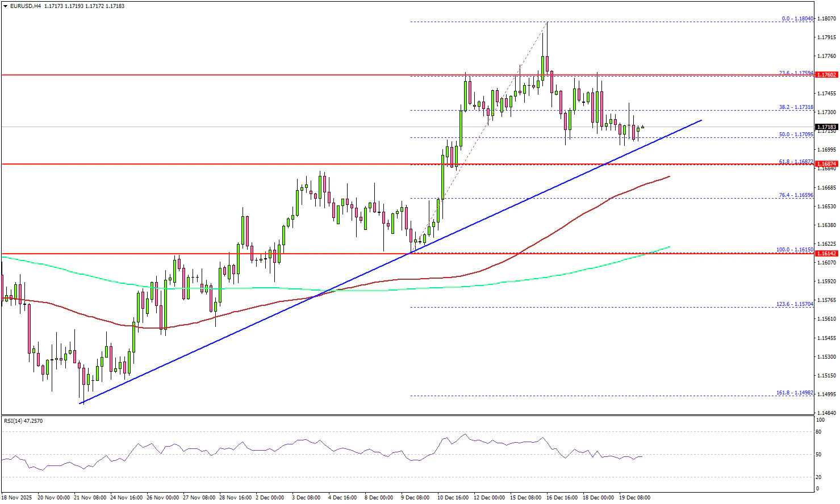840x504 pixels.
Task: Click the 10 Dec 16:00 time axis label
Action: point(453,498)
